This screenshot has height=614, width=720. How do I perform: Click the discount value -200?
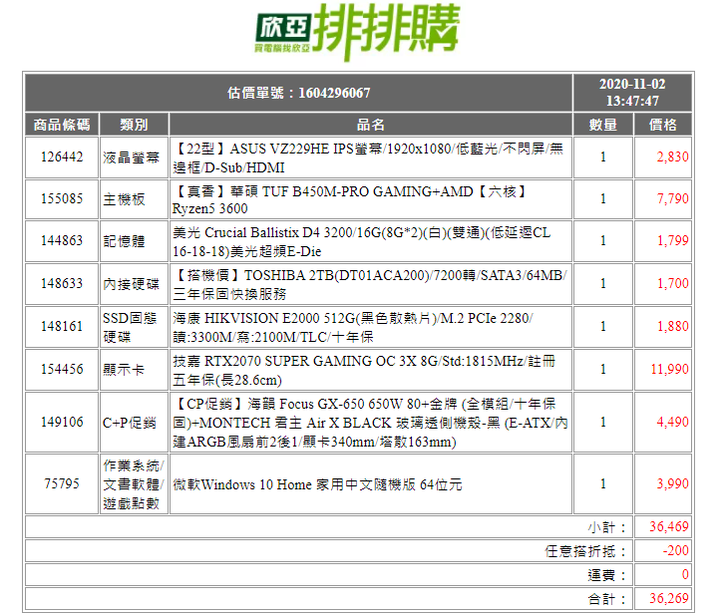pos(675,550)
